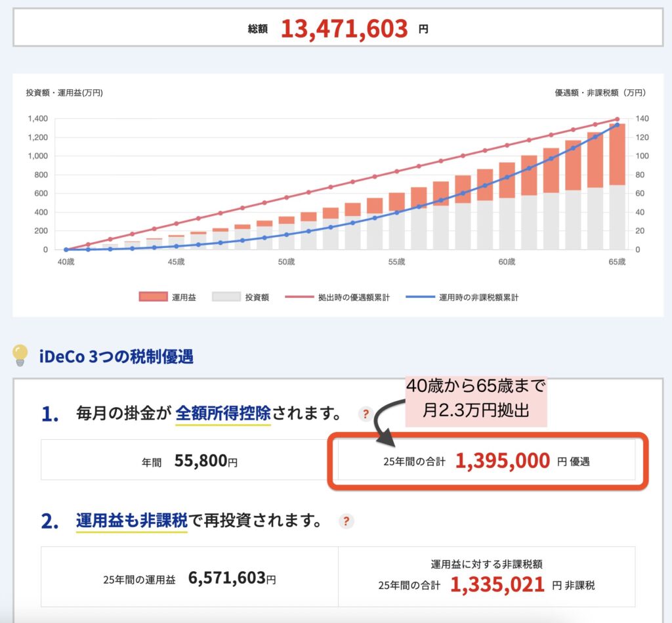The image size is (672, 623).
Task: Click the 50歳 label on the x-axis
Action: point(286,262)
